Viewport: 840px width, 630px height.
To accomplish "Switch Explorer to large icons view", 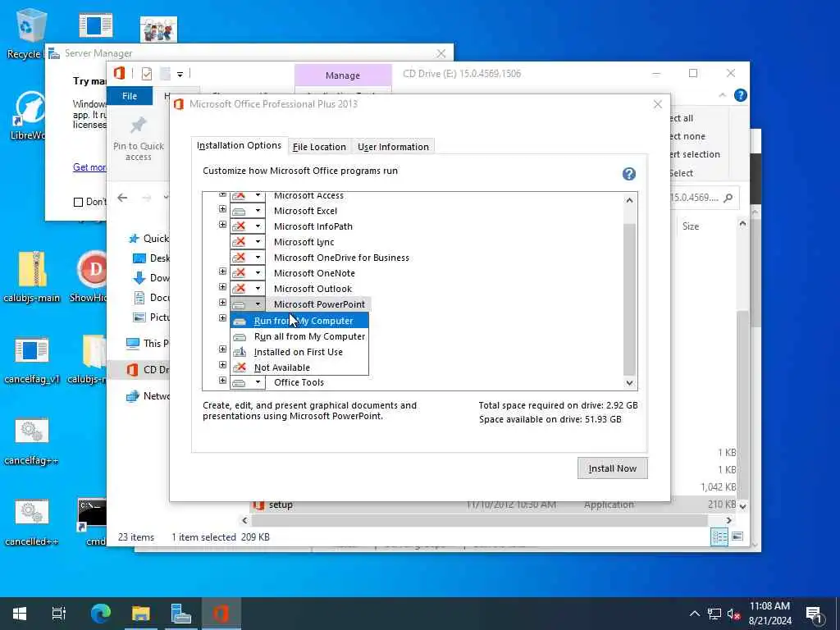I will [737, 536].
